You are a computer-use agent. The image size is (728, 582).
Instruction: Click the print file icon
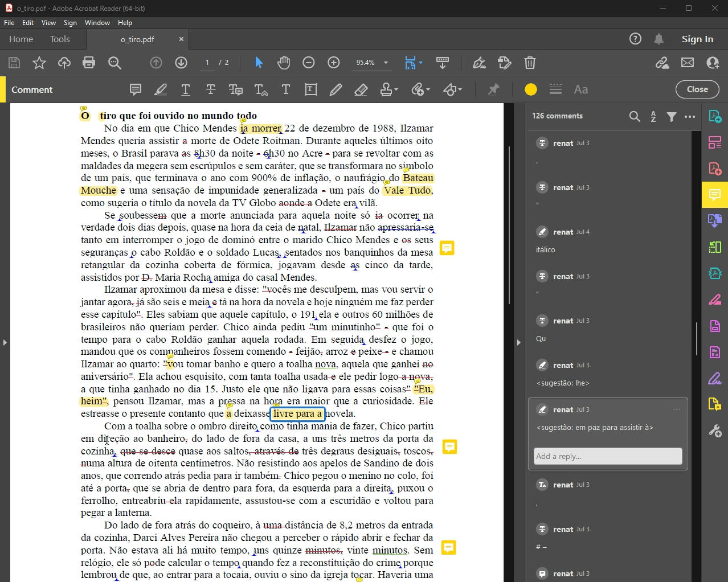(x=89, y=63)
